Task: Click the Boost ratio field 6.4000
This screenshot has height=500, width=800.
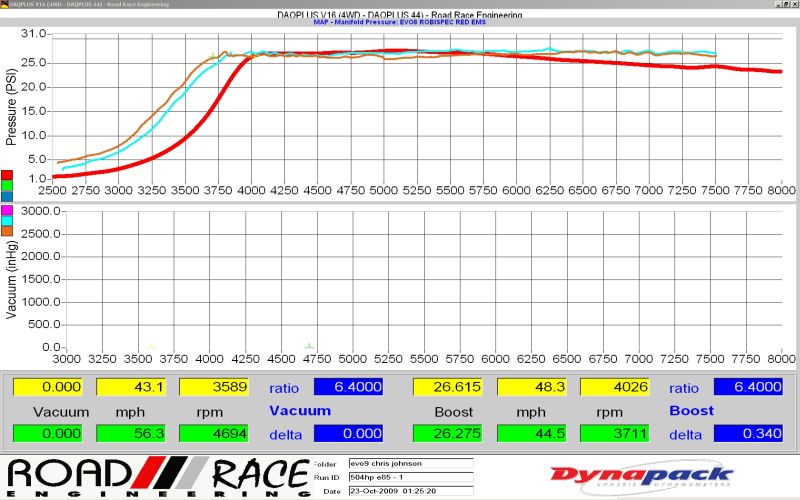Action: click(748, 387)
